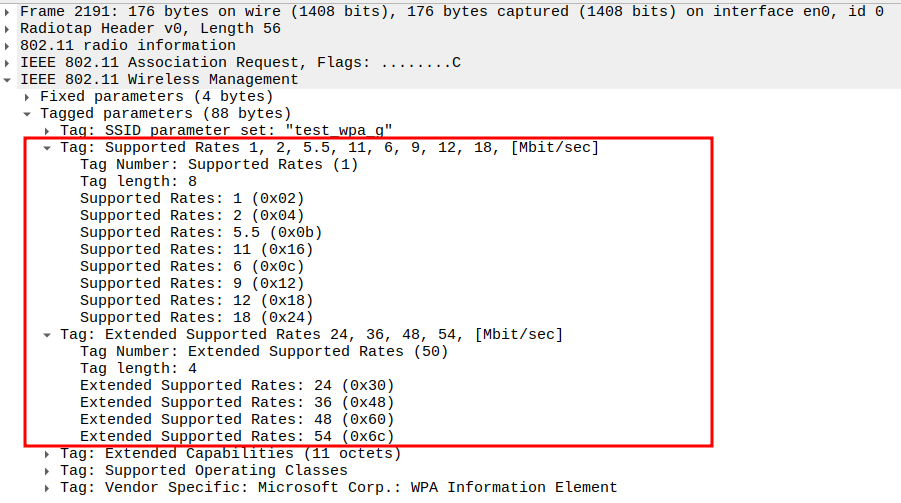The height and width of the screenshot is (503, 901).
Task: Highlight Supported Rates: 18 (0x24) row
Action: coord(196,318)
